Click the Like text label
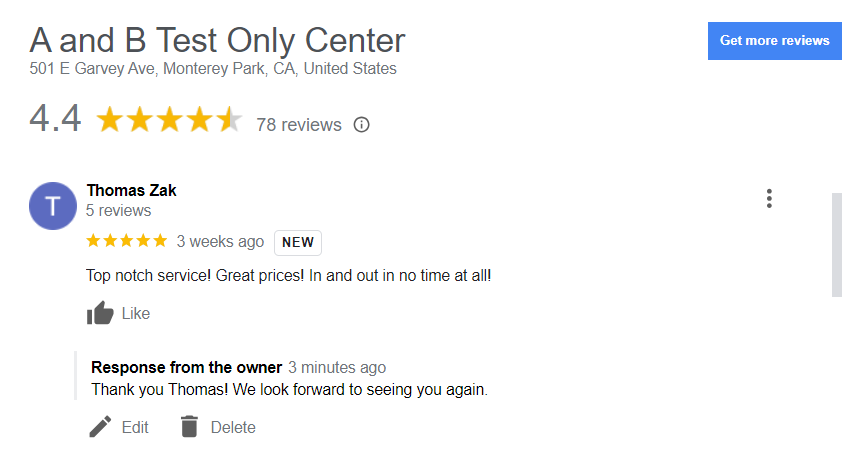Image resolution: width=861 pixels, height=469 pixels. [136, 314]
